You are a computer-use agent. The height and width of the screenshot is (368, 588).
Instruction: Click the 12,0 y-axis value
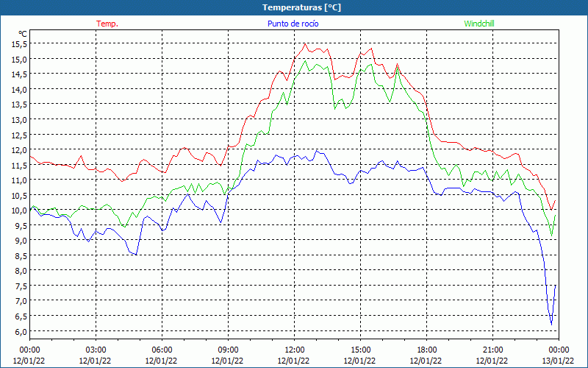[21, 149]
